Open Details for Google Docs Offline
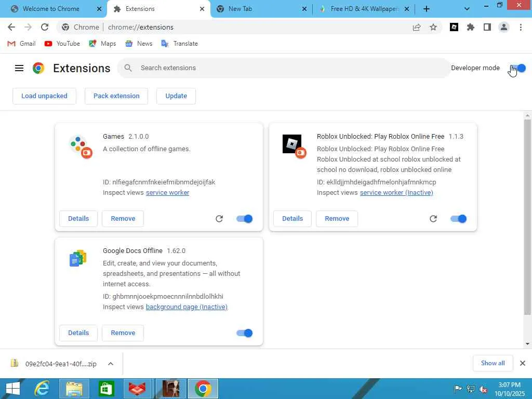Viewport: 532px width, 399px height. pyautogui.click(x=78, y=333)
